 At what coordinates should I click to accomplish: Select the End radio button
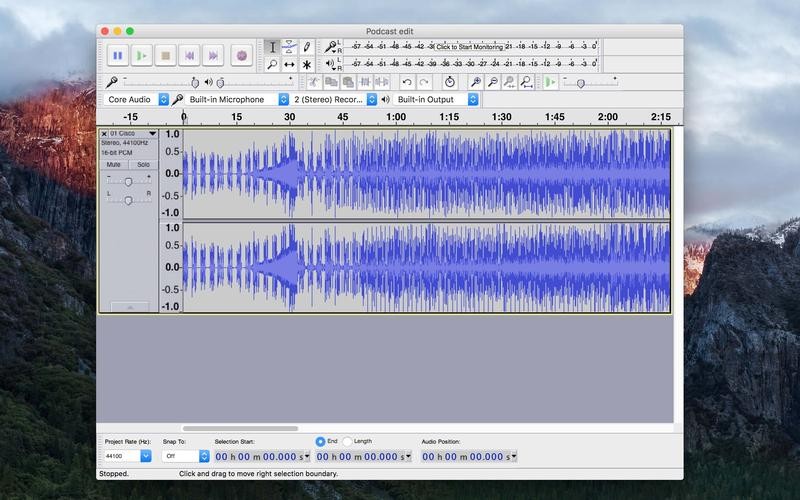coord(320,441)
